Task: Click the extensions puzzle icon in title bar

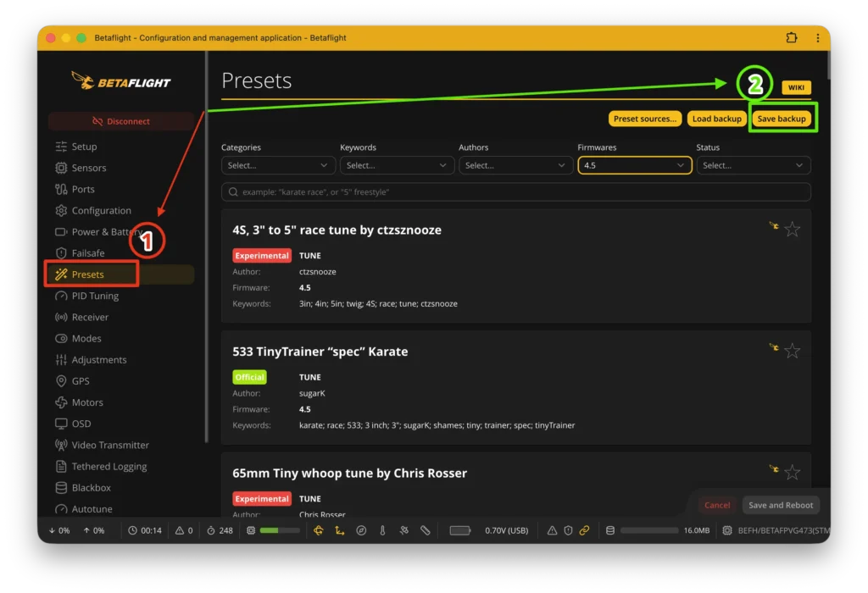Action: (792, 37)
